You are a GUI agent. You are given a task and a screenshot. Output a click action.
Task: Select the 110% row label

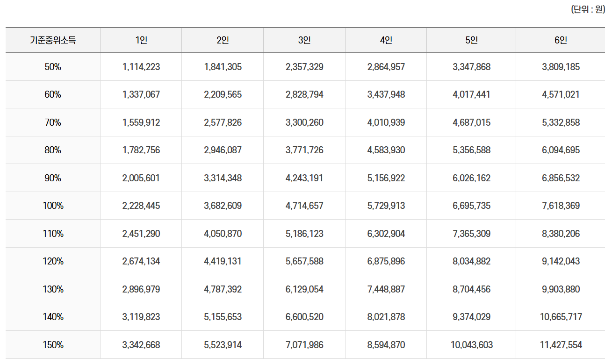coord(53,234)
